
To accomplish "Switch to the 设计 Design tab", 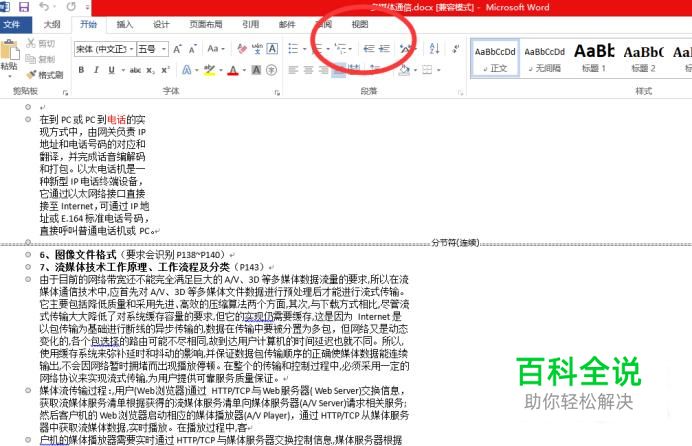I will click(x=161, y=25).
